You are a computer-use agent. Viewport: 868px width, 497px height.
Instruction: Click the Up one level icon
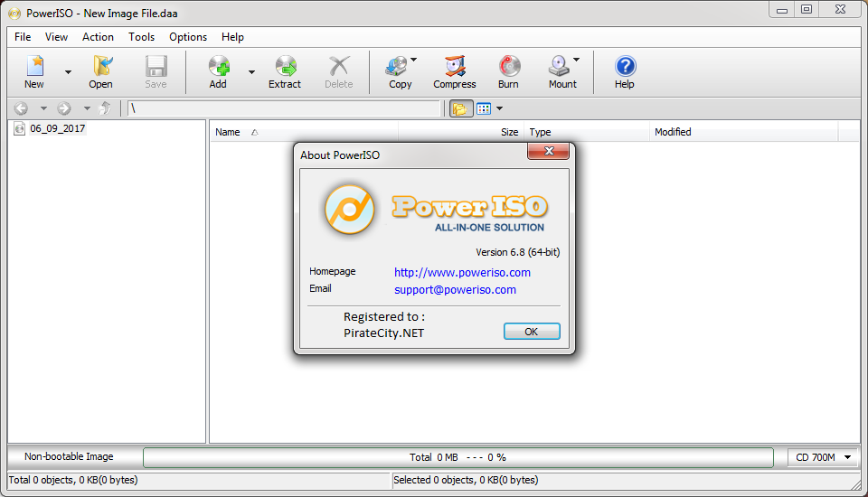point(105,108)
